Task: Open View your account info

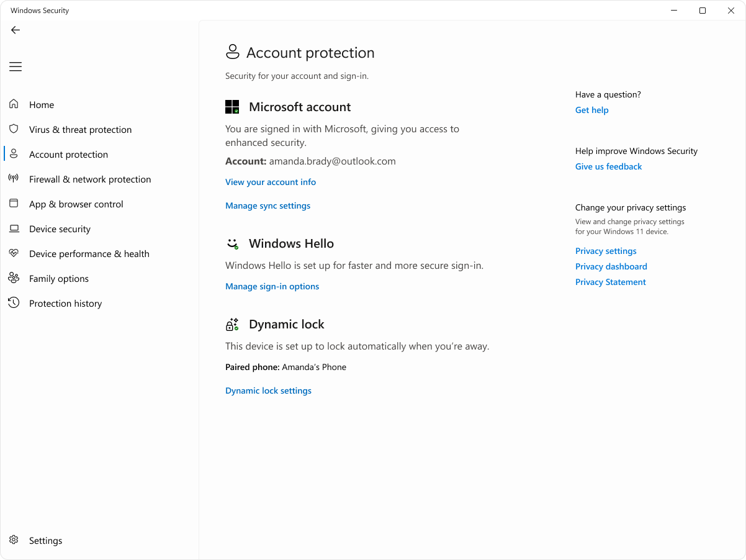Action: click(x=271, y=182)
